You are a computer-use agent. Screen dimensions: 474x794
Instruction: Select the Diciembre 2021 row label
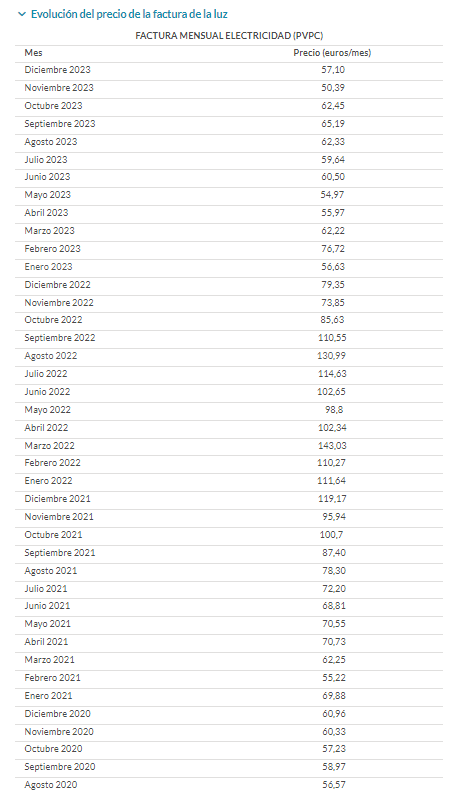tap(58, 499)
